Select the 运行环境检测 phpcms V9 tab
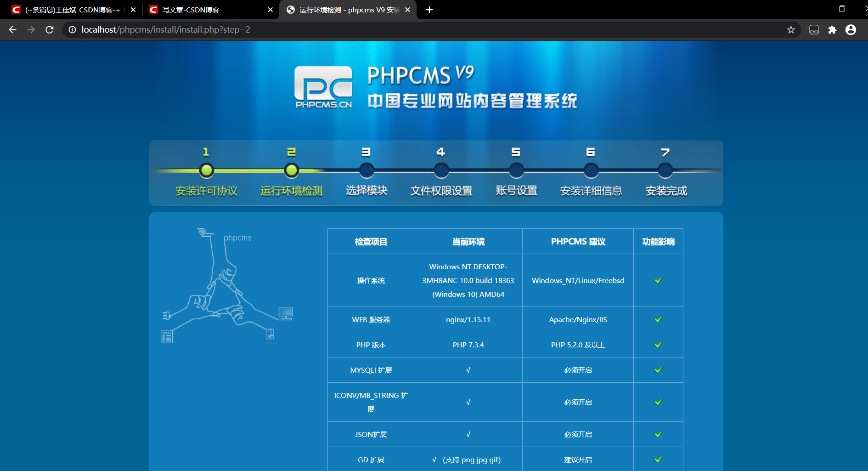The height and width of the screenshot is (471, 868). point(348,10)
